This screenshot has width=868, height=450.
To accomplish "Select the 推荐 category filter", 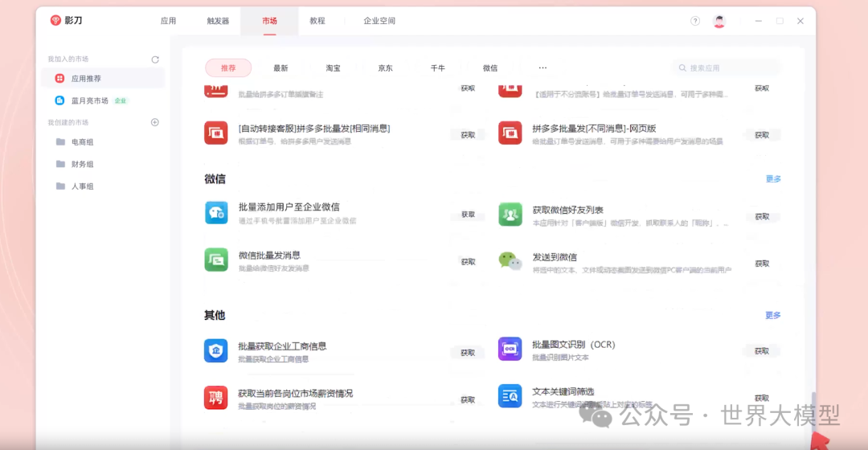I will tap(228, 68).
